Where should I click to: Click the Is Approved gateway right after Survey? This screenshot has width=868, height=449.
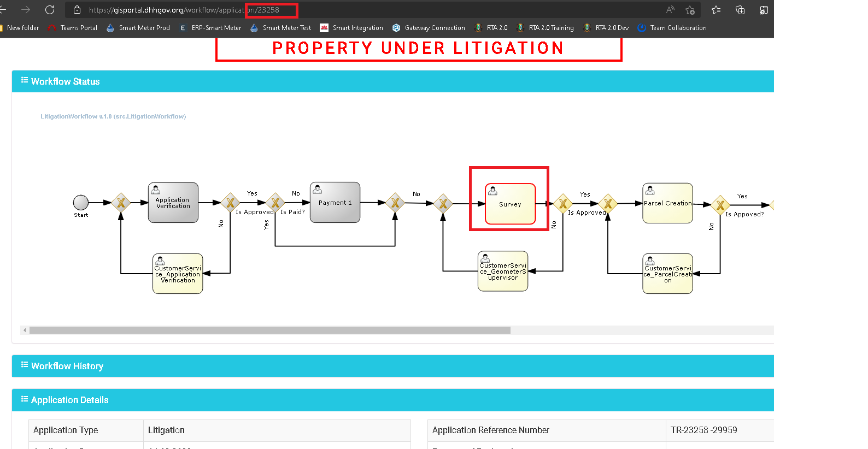pos(563,204)
